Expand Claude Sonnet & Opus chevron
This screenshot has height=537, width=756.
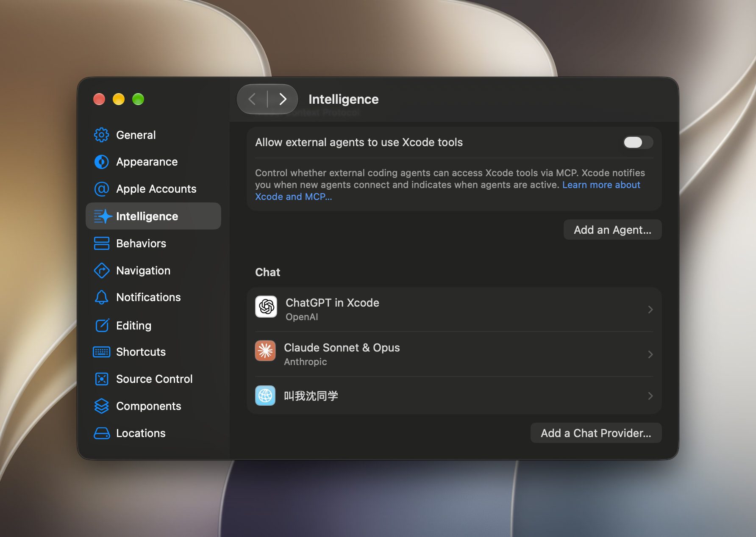[x=650, y=354]
